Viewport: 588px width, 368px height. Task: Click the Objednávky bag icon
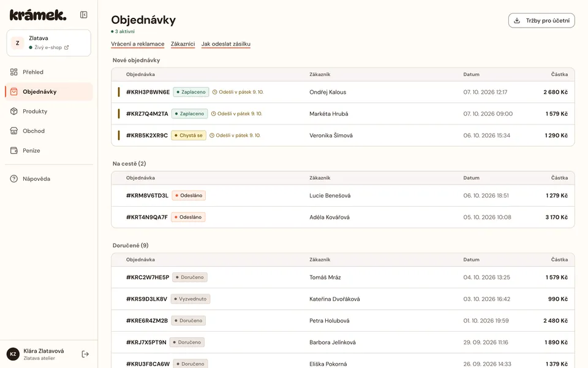click(x=14, y=91)
